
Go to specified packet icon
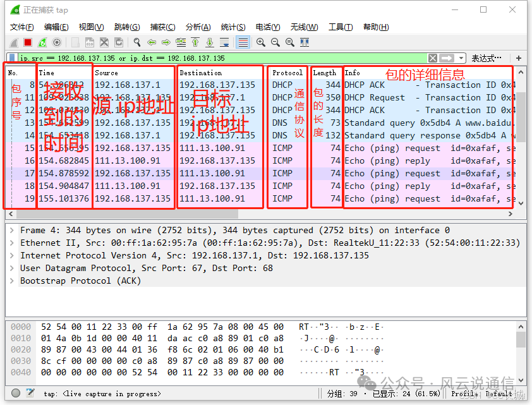(181, 42)
